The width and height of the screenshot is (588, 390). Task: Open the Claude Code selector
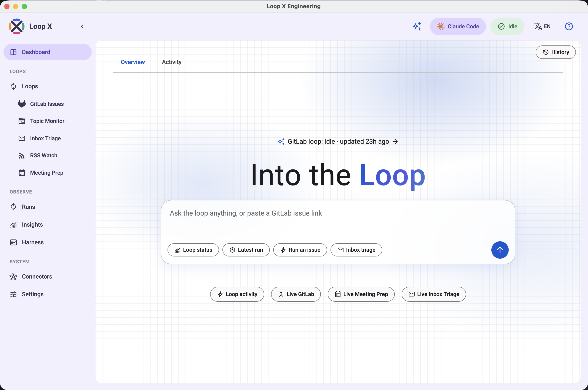[458, 26]
